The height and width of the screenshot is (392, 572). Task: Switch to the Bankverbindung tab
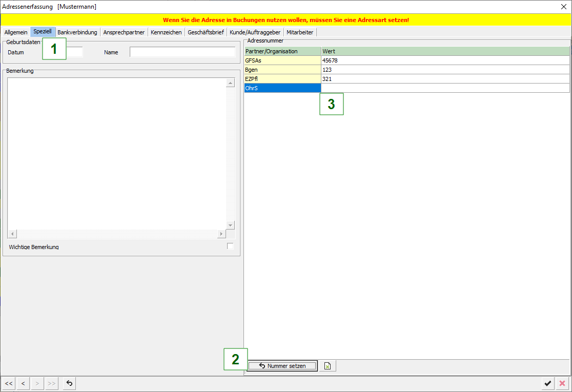[77, 32]
